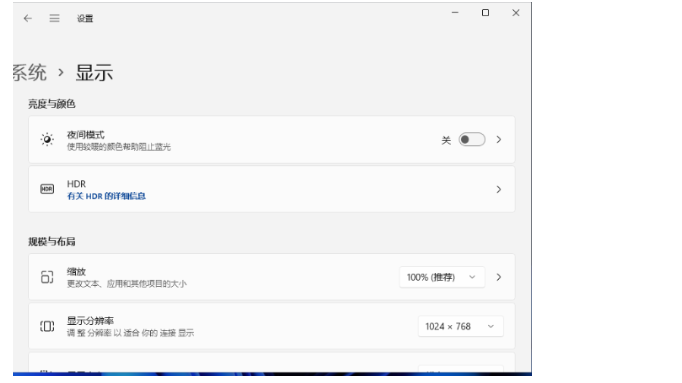Open the 显示分辨率 settings row
This screenshot has width=682, height=383.
(x=272, y=326)
